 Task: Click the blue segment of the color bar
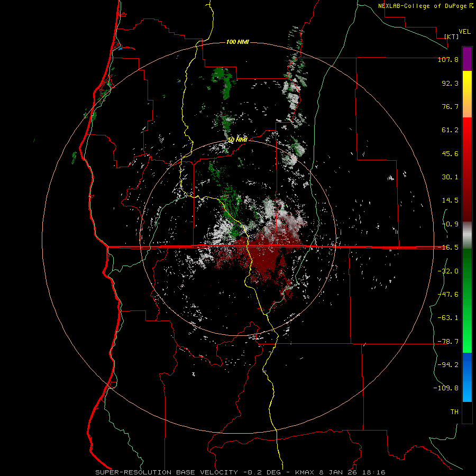[467, 377]
